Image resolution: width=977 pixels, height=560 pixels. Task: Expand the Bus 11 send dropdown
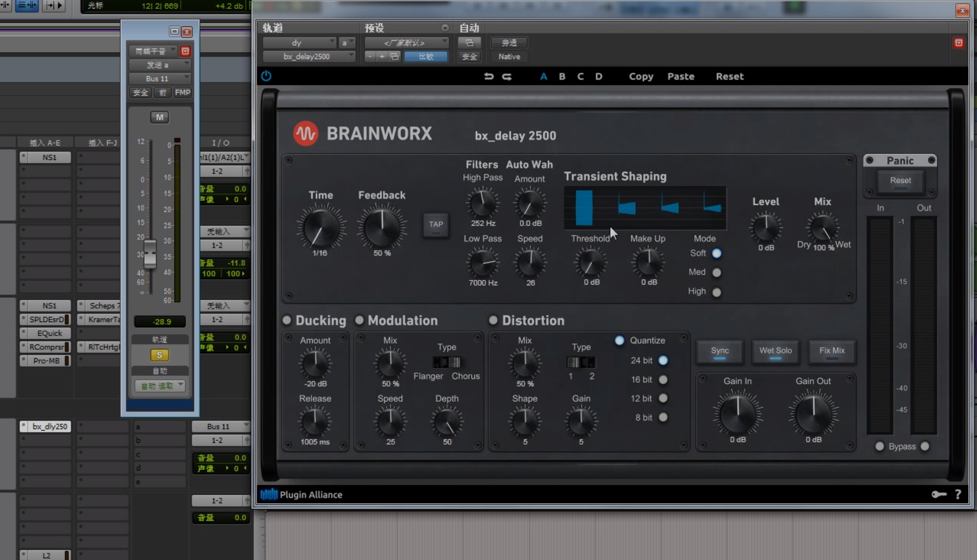tap(159, 78)
